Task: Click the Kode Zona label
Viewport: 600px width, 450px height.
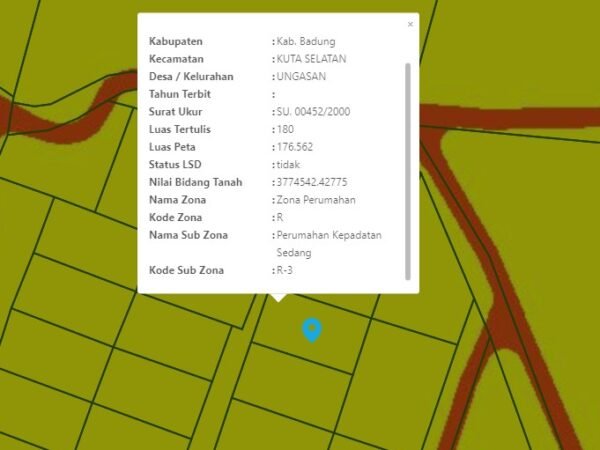Action: [175, 217]
